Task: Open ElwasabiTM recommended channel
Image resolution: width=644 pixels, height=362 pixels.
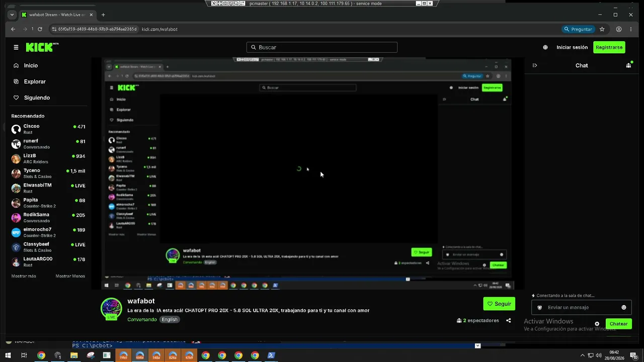Action: (x=48, y=188)
